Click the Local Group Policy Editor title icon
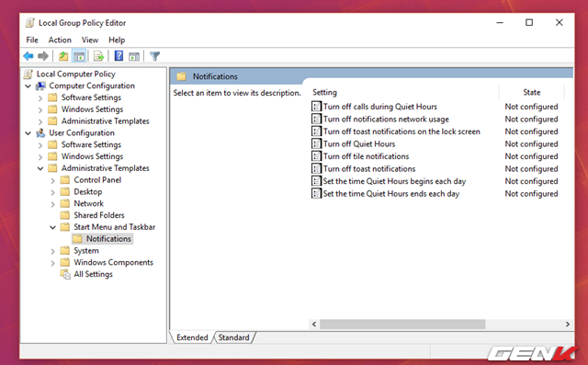Screen dimensions: 588x365 (30, 23)
